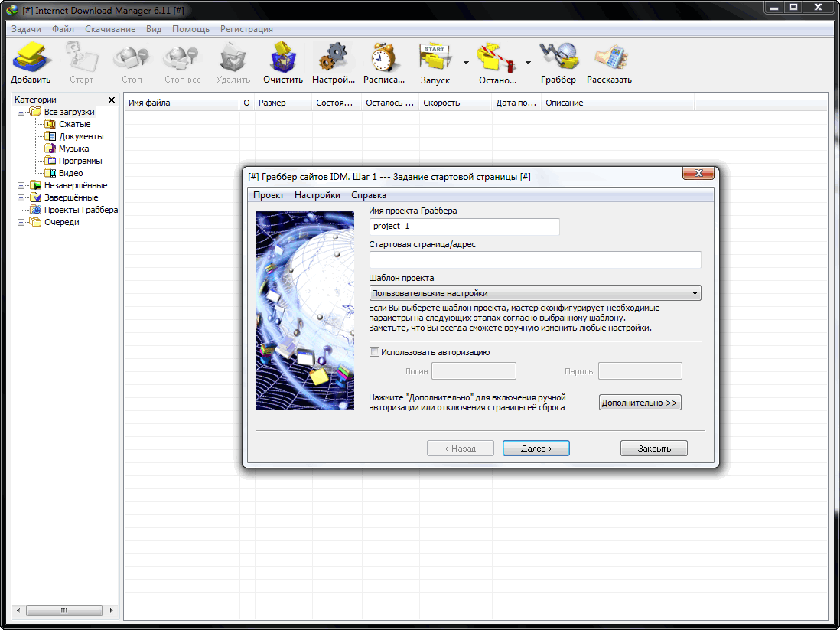840x630 pixels.
Task: Click the Далее > button
Action: pos(536,449)
